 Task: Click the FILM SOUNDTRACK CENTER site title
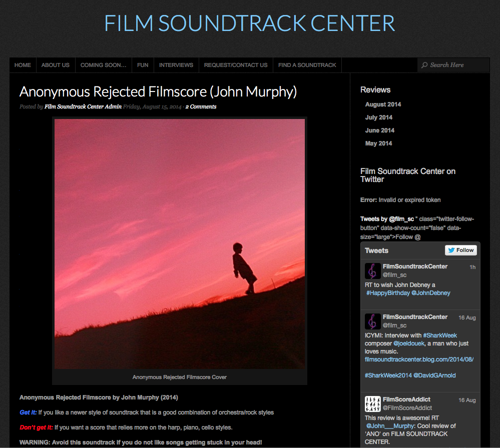tap(250, 23)
